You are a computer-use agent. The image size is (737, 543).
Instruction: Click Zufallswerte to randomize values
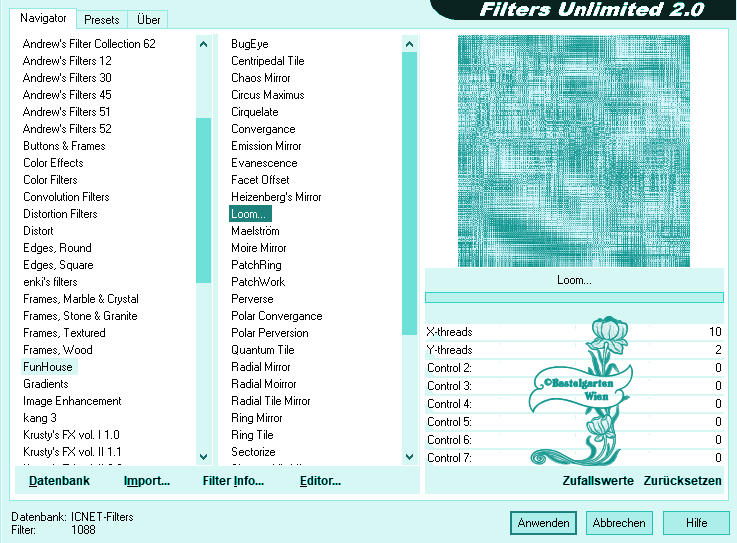pos(598,480)
